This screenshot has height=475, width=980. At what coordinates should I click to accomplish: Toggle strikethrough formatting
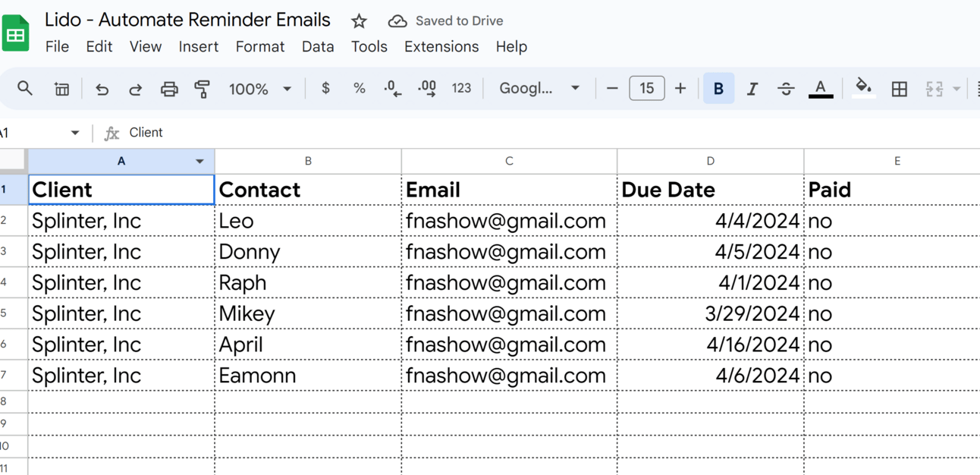pos(786,89)
